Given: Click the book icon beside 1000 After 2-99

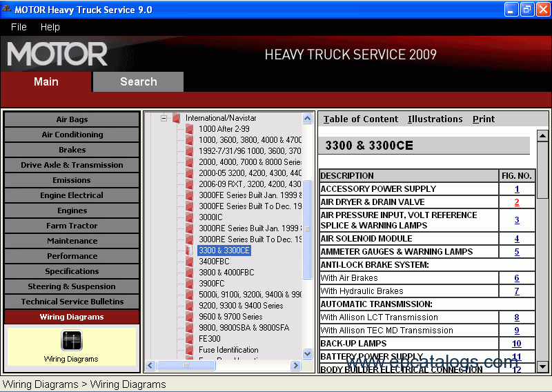Looking at the screenshot, I should (x=189, y=129).
